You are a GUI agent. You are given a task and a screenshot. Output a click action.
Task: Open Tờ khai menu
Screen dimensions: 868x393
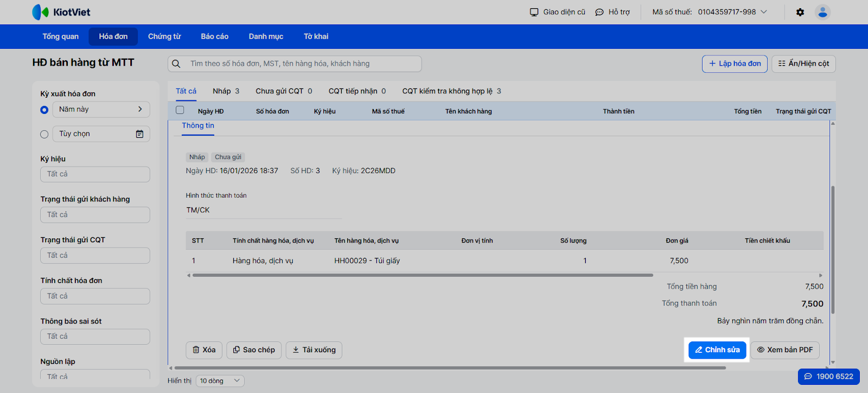coord(316,36)
